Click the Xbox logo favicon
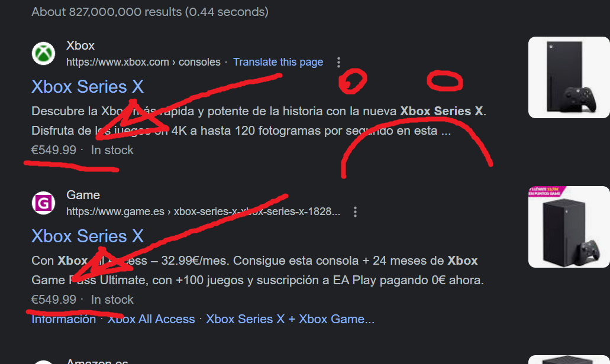The height and width of the screenshot is (364, 610). pos(43,53)
